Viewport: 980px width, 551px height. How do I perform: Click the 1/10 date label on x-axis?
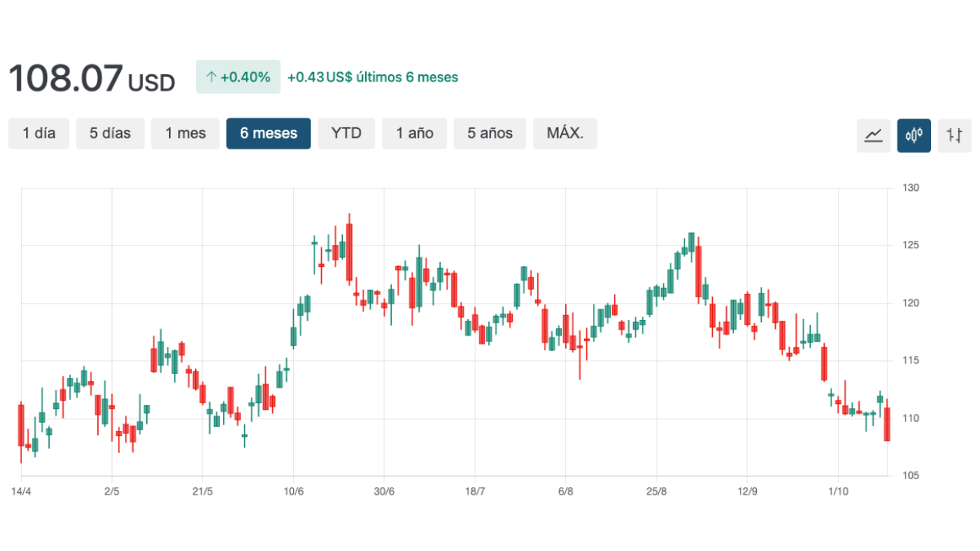[x=838, y=491]
